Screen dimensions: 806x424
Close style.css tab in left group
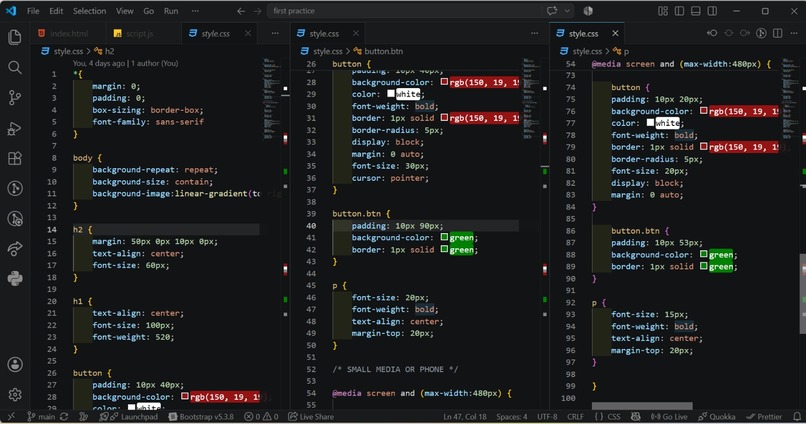click(248, 33)
